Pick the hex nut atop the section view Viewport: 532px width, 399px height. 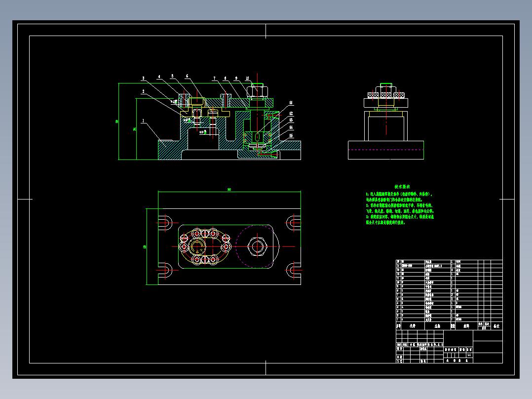click(257, 92)
